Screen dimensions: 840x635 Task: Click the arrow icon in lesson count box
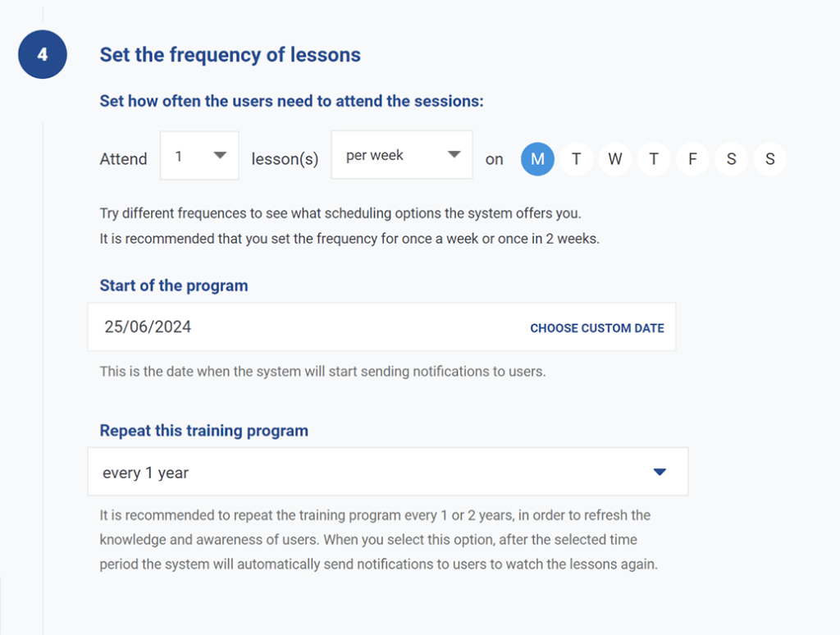coord(219,155)
